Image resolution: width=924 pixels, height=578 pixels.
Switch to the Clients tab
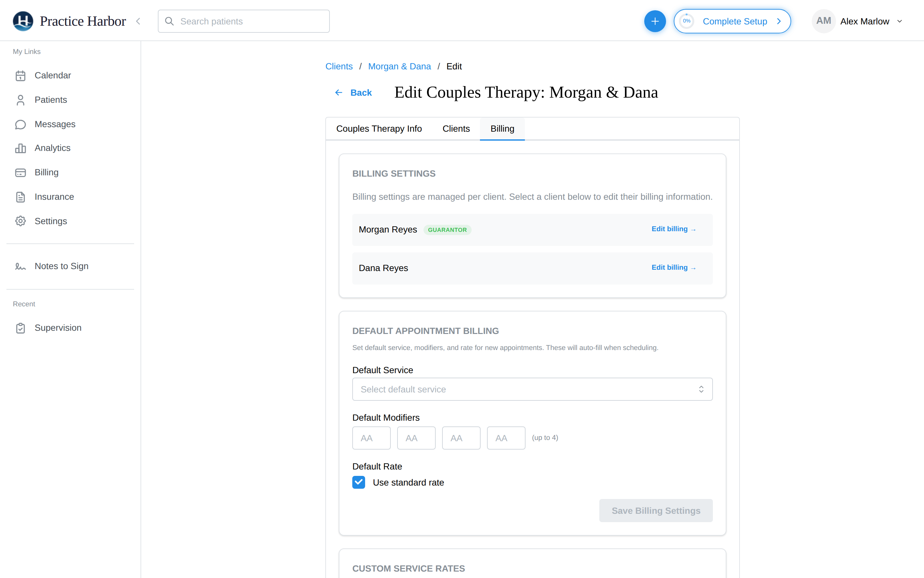(x=456, y=129)
